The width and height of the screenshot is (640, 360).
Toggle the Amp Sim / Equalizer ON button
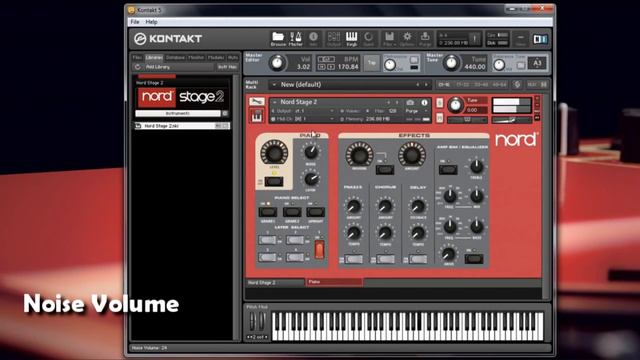pyautogui.click(x=448, y=169)
